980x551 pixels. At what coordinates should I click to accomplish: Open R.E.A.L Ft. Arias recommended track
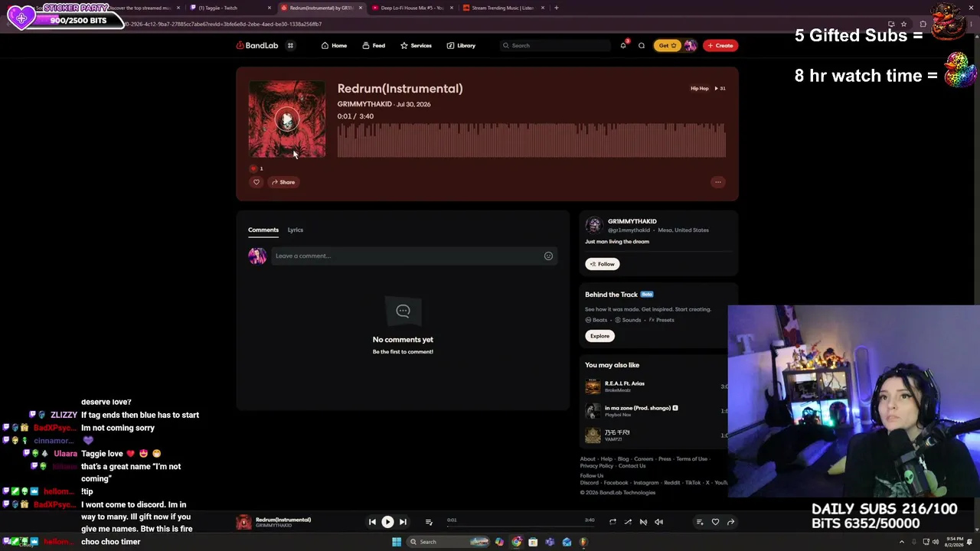(625, 383)
